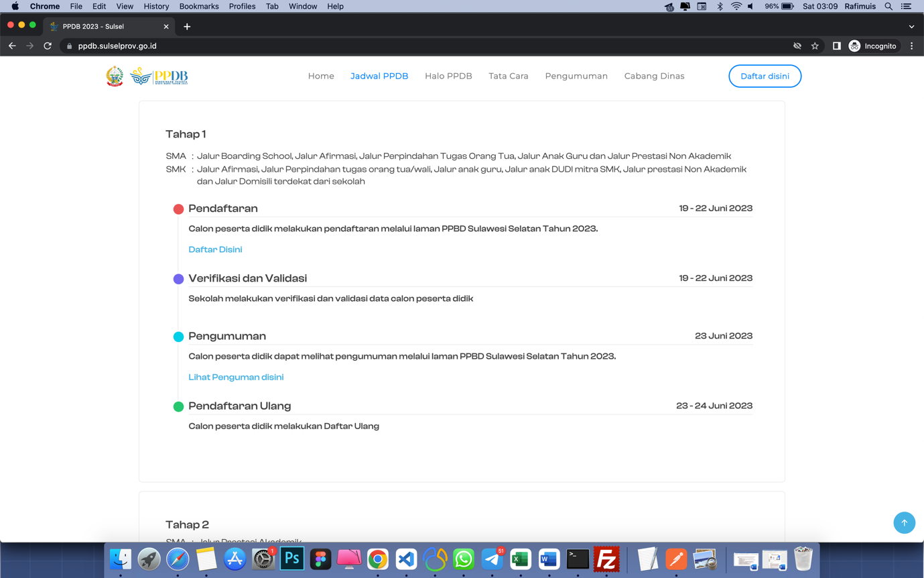
Task: Open Terminal from the dock
Action: pos(578,559)
